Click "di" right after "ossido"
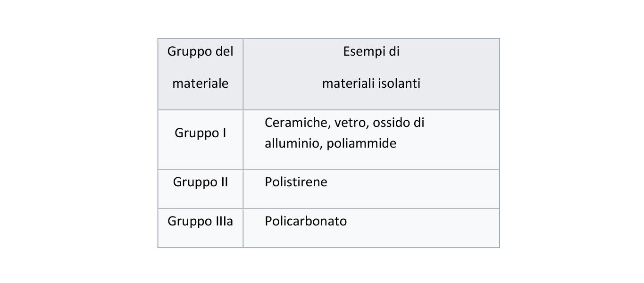 click(x=419, y=123)
